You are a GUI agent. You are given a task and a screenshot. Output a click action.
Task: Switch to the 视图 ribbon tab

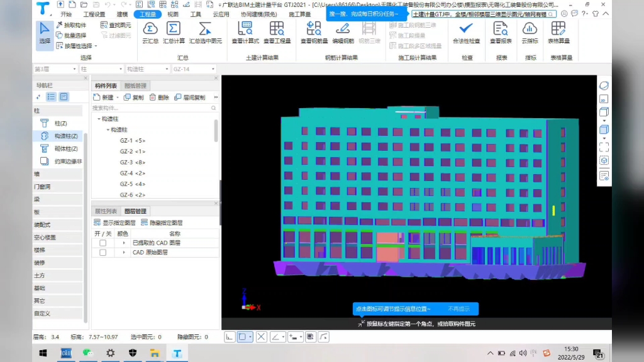tap(173, 14)
